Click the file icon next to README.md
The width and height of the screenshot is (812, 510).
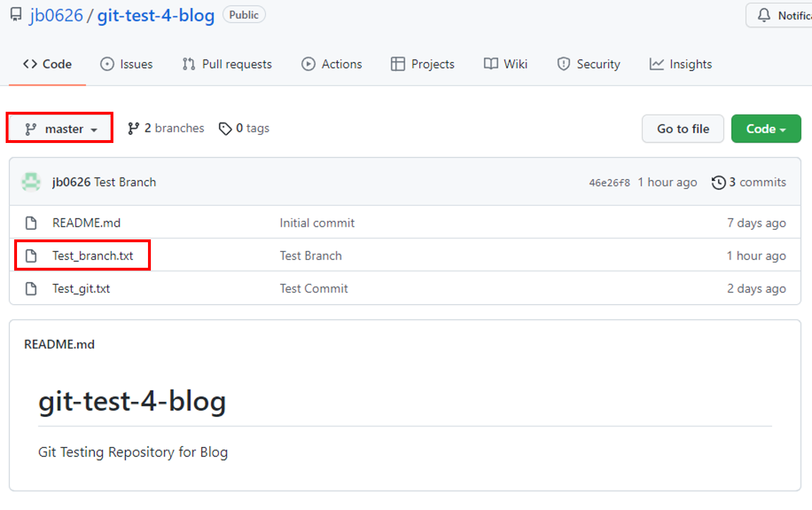31,223
